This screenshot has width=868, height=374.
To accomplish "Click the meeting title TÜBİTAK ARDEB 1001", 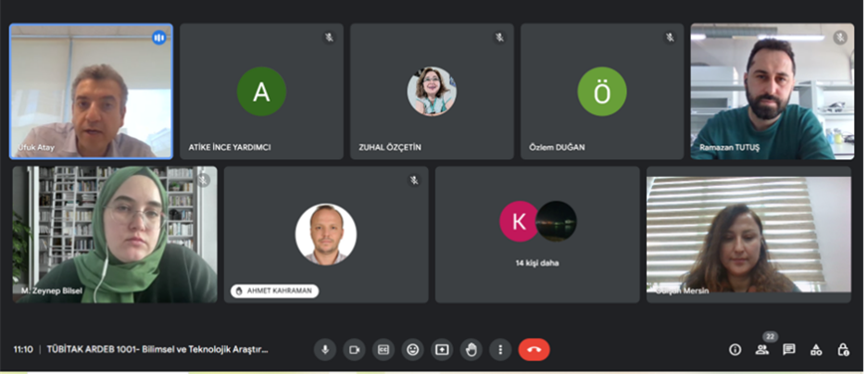I will 157,350.
